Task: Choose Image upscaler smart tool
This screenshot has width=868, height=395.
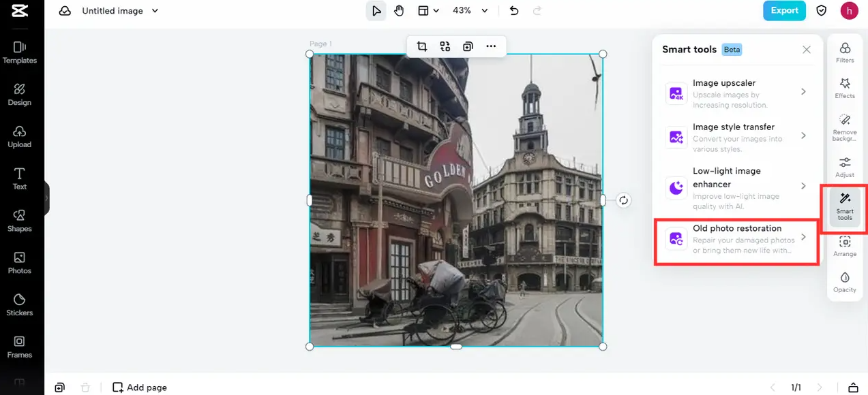Action: click(x=737, y=93)
